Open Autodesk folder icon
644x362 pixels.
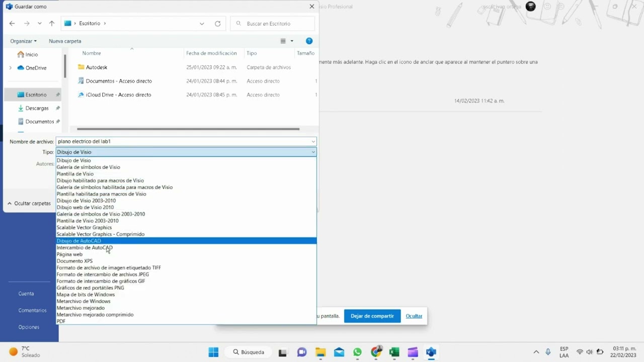point(82,67)
